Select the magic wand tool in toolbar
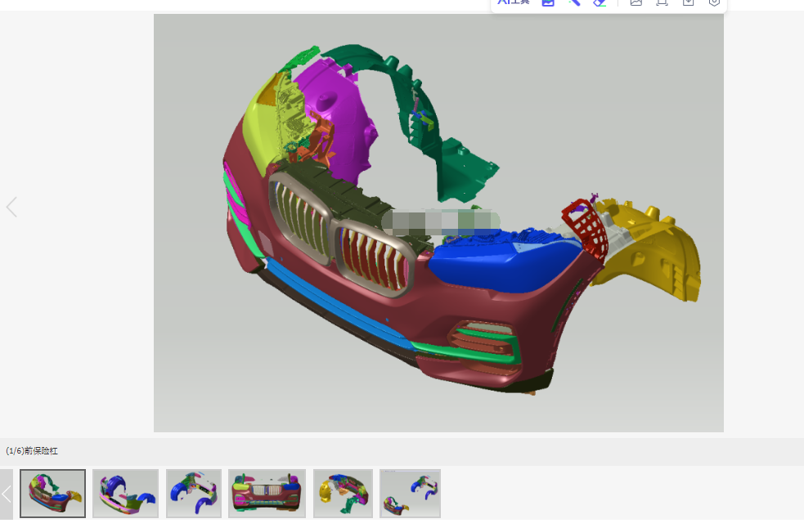804x532 pixels. [574, 2]
